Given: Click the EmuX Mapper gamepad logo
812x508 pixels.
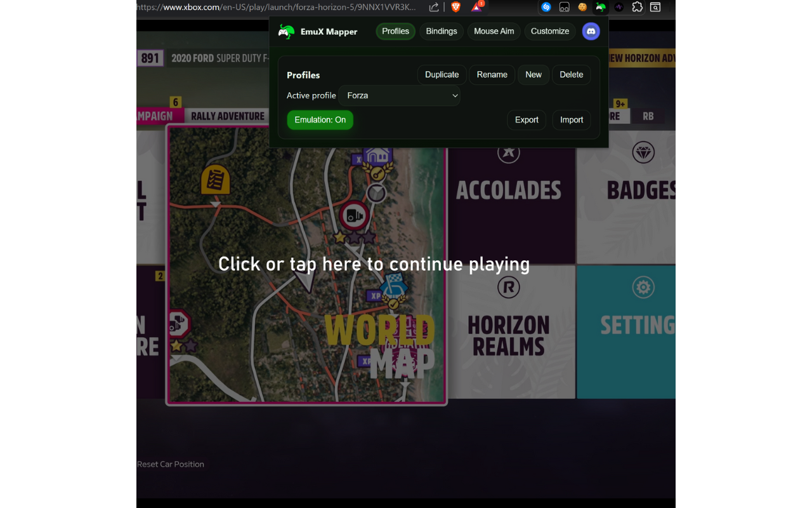Looking at the screenshot, I should 286,31.
